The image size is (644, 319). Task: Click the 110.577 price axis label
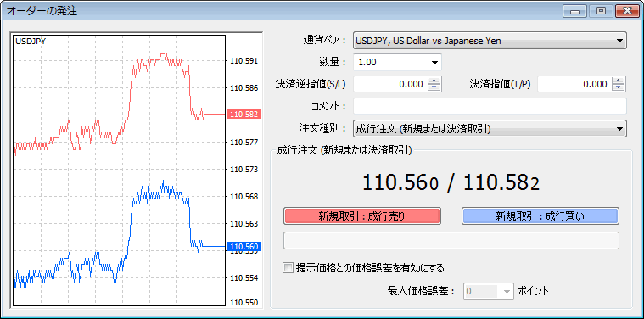[x=244, y=143]
